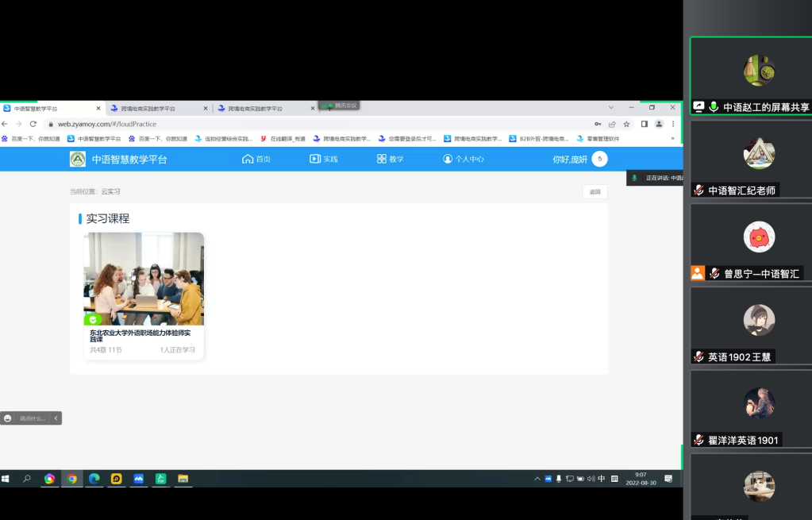This screenshot has height=520, width=812.
Task: Click the network icon in system tray
Action: point(570,479)
